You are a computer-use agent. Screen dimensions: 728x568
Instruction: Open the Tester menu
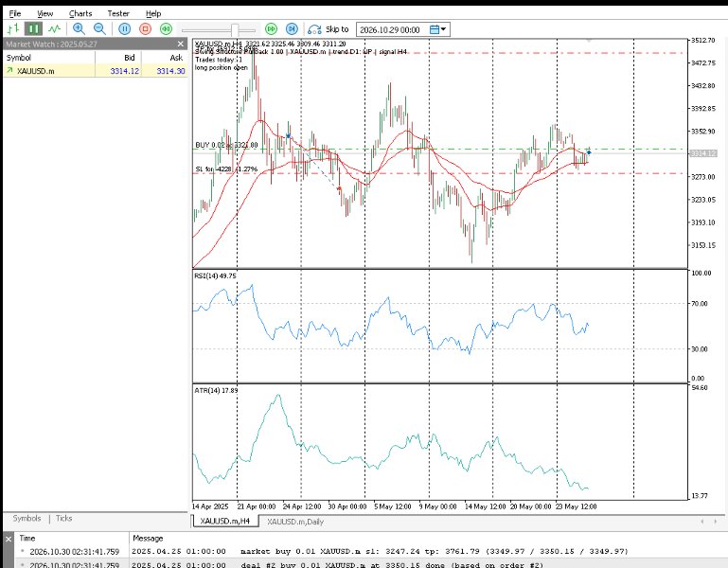click(x=118, y=13)
